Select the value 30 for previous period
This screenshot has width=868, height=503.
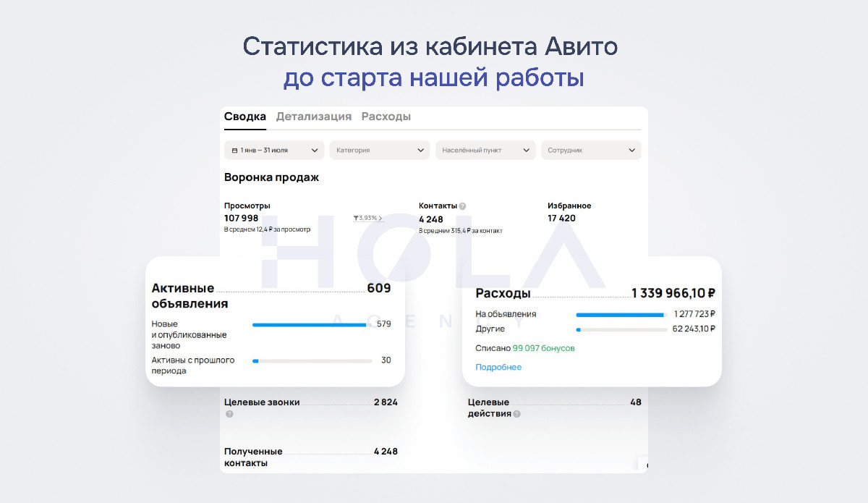(386, 360)
